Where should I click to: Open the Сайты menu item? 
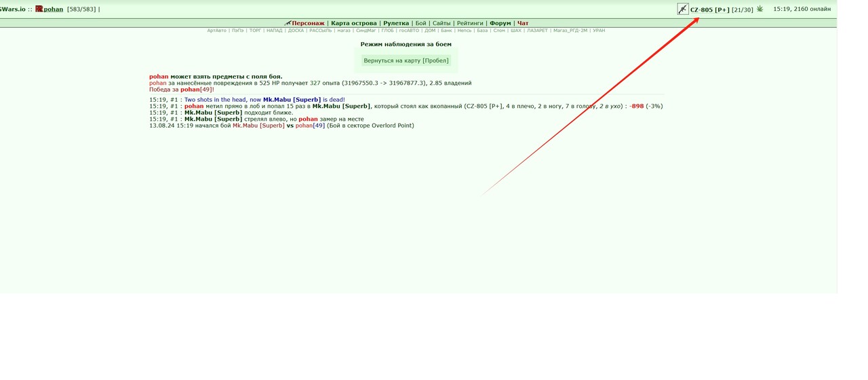point(441,23)
